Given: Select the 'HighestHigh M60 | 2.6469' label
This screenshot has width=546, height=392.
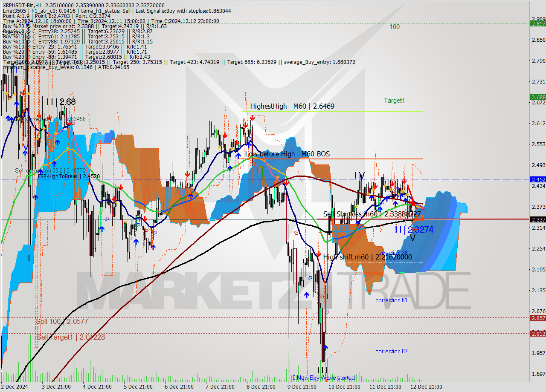Looking at the screenshot, I should 292,106.
